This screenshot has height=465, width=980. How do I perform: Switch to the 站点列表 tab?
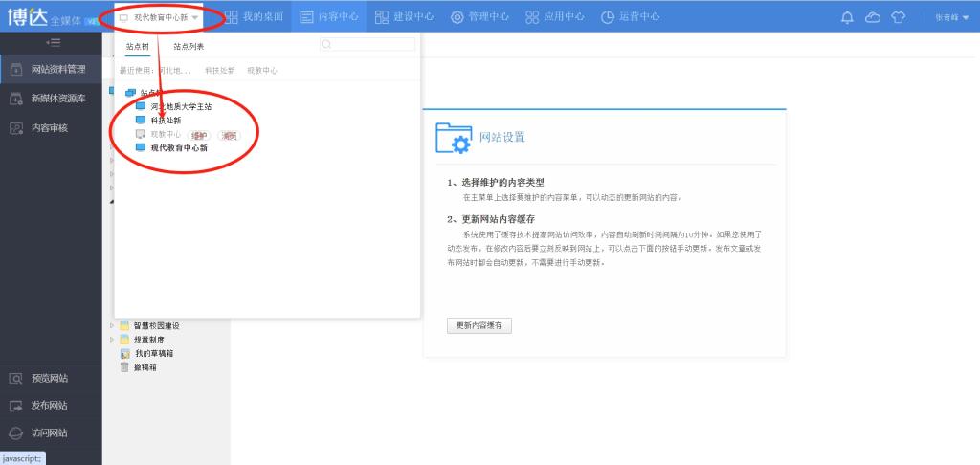(x=189, y=46)
